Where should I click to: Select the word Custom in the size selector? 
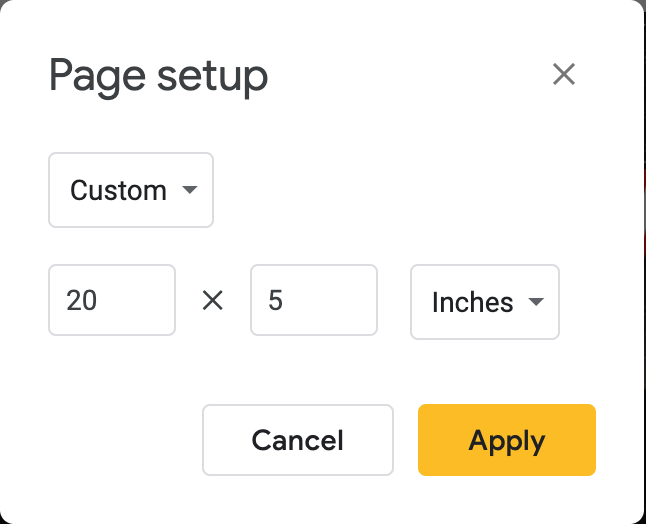coord(118,190)
